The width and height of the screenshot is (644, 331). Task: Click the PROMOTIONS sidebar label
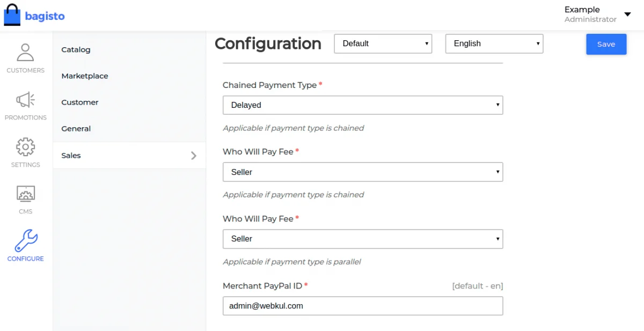pyautogui.click(x=25, y=117)
